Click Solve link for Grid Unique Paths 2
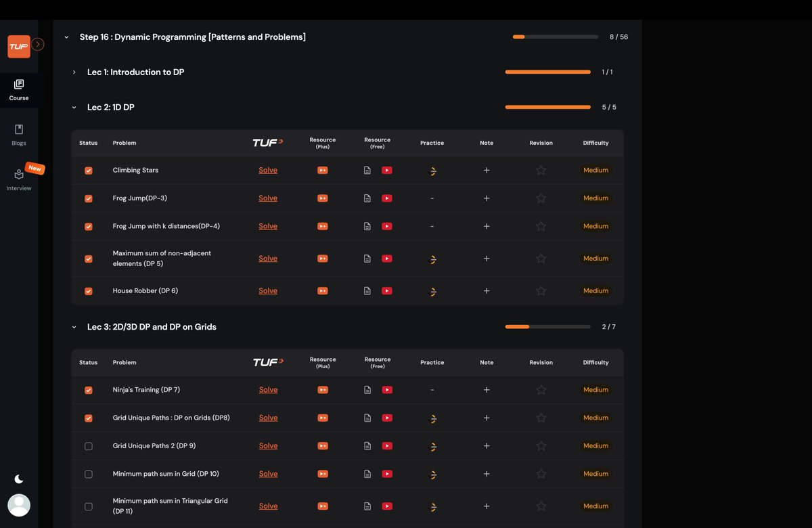 click(x=268, y=445)
